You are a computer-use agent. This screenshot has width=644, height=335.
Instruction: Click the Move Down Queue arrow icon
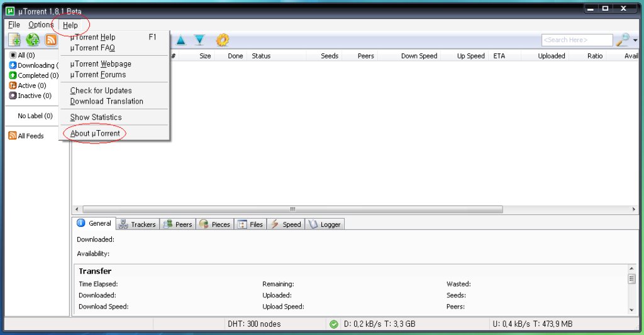[x=199, y=40]
